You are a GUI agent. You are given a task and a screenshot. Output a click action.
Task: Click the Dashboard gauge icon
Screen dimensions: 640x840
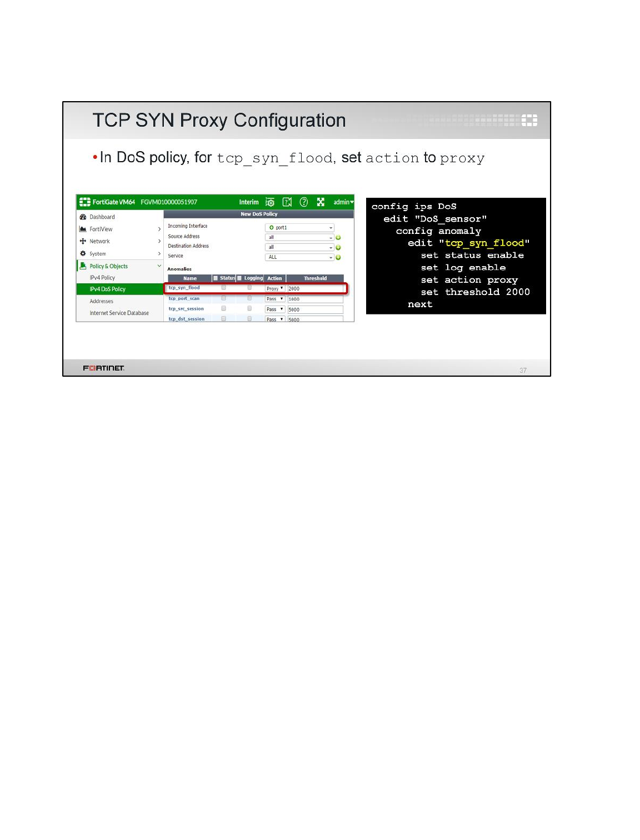pos(83,217)
